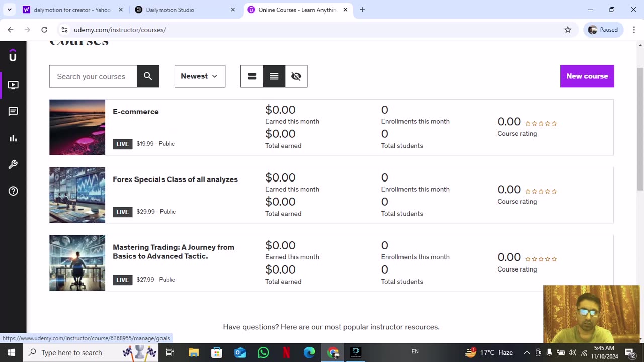The image size is (644, 362).
Task: View site information icon in address bar
Action: coord(64,30)
